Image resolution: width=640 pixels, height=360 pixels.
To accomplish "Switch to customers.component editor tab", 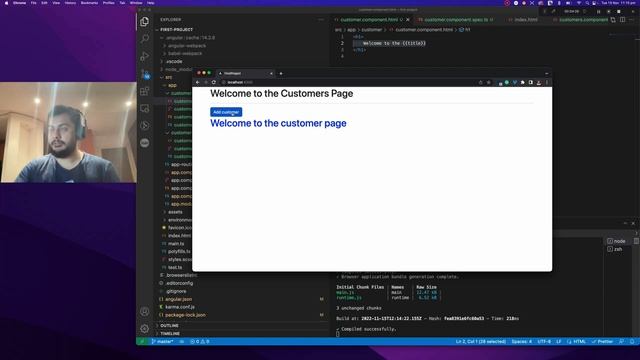I will pos(583,20).
